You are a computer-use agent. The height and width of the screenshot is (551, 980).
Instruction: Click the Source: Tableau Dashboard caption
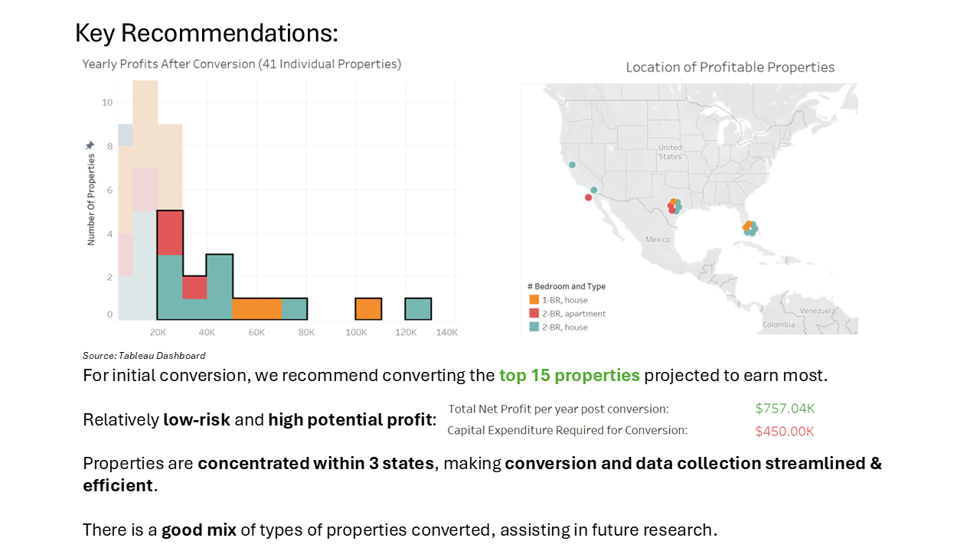(144, 356)
